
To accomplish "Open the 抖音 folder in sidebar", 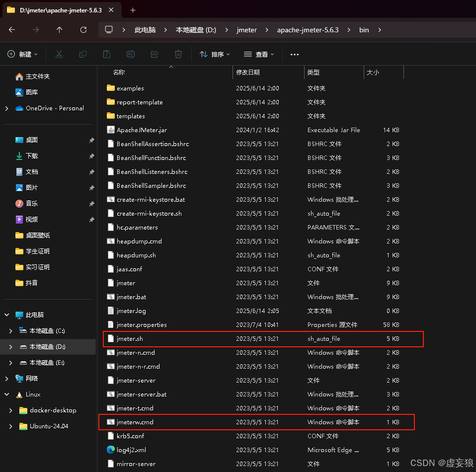I will (32, 283).
